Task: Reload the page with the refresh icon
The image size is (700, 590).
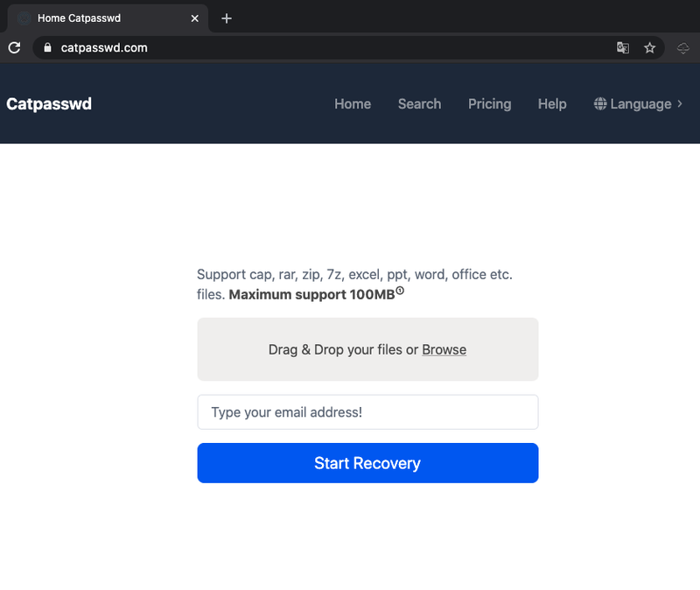Action: point(14,48)
